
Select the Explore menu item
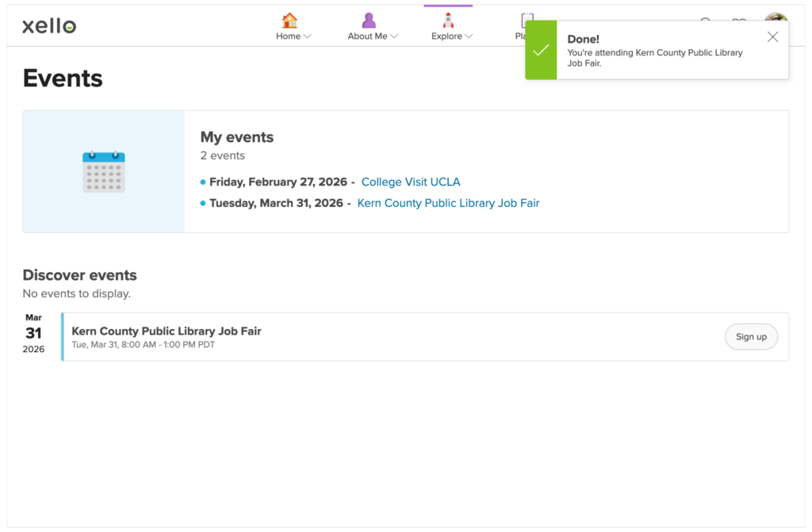point(446,35)
